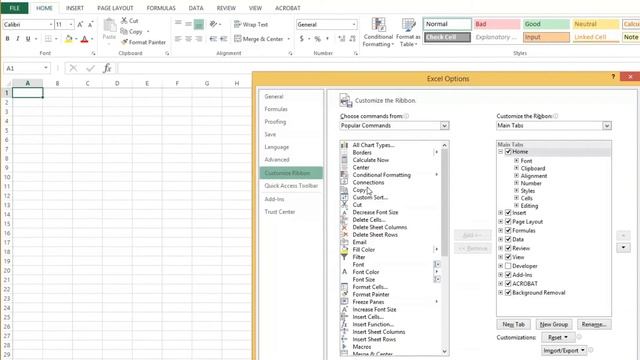Uncheck the ACROBAT checkbox
Screen dimensions: 640x360
pyautogui.click(x=508, y=283)
